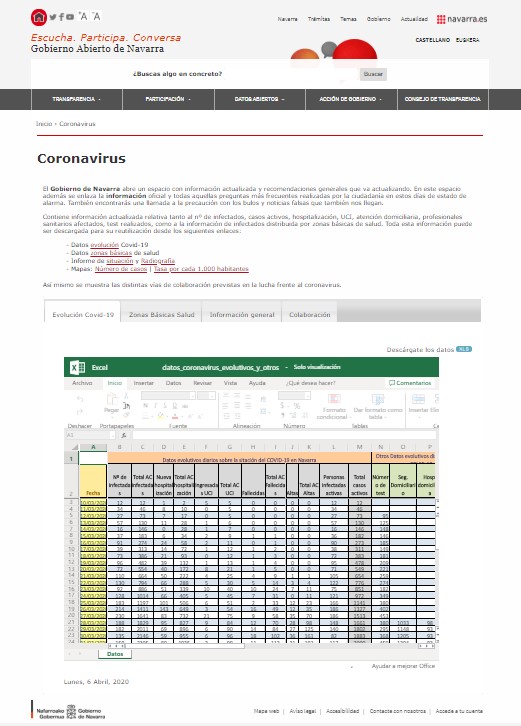Click Contacte con nosotros footer link

click(x=397, y=711)
